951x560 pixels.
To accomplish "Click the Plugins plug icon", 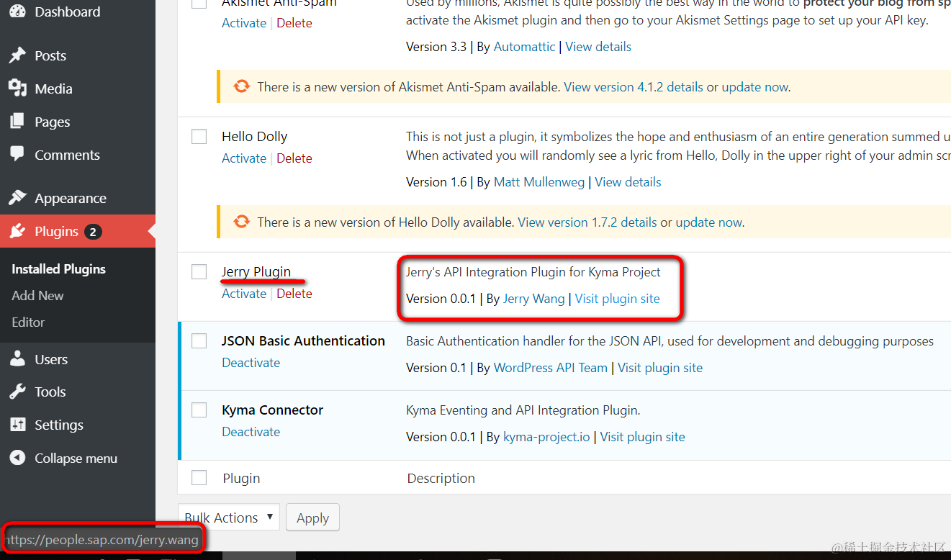I will tap(17, 231).
